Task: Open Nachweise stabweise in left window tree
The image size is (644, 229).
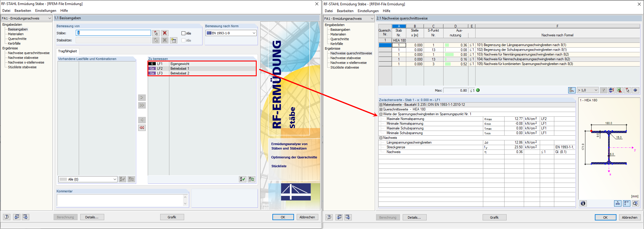Action: [x=23, y=58]
